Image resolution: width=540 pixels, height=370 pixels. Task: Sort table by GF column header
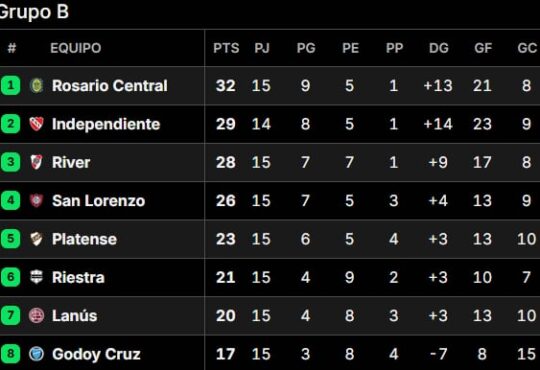click(x=483, y=48)
